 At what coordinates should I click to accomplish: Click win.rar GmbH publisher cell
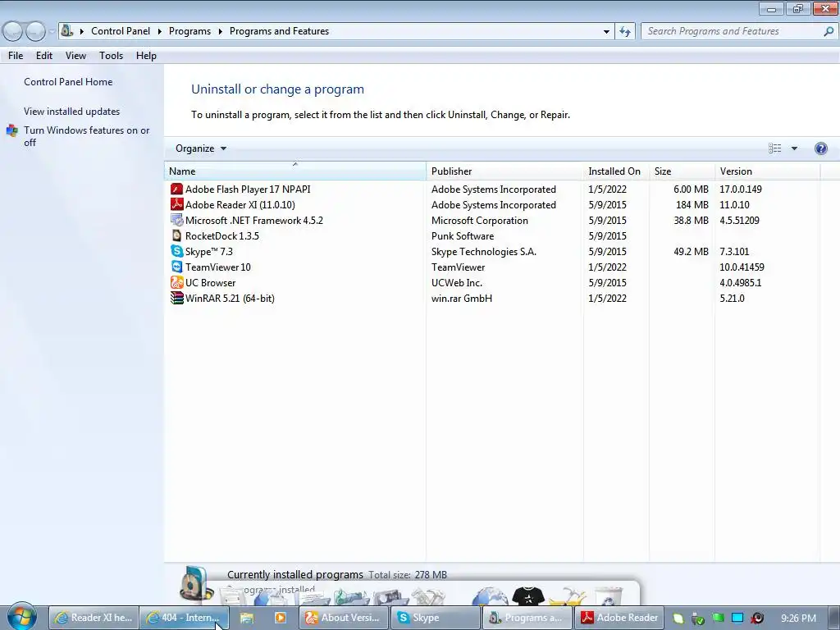coord(462,298)
